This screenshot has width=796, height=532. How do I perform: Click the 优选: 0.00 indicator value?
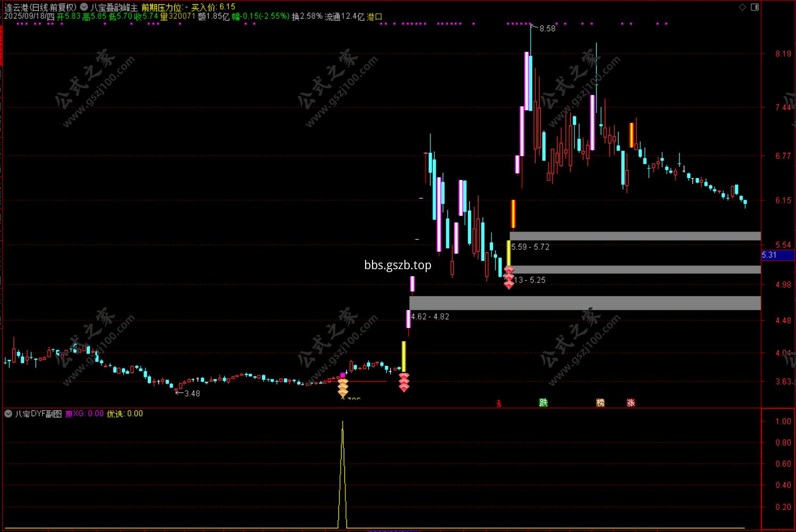click(125, 414)
